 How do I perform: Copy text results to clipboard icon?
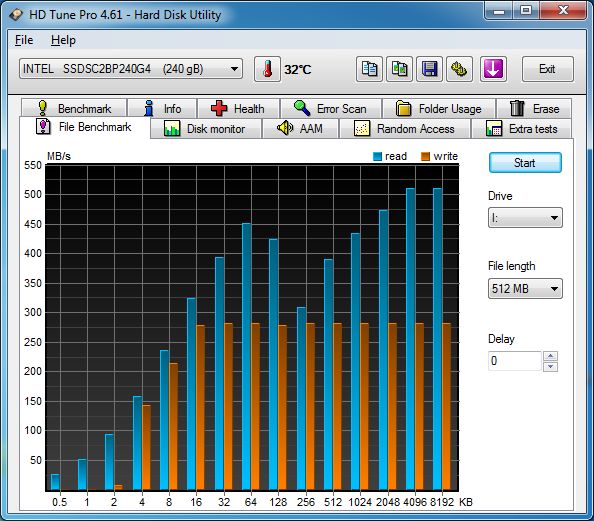pos(369,69)
